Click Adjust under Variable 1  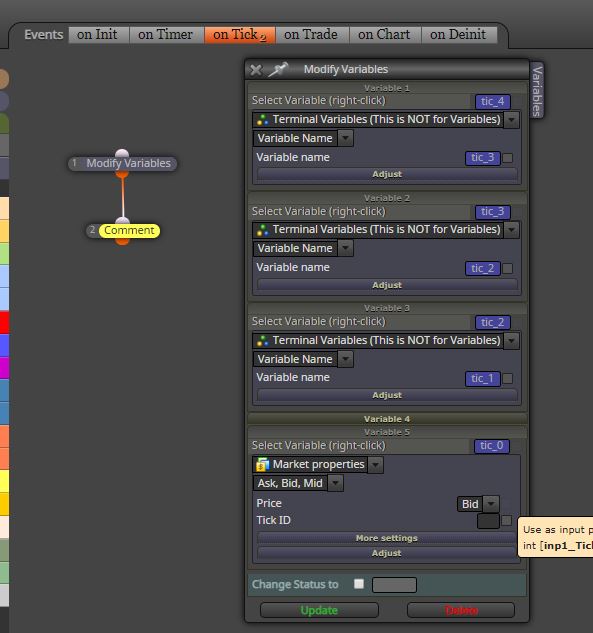point(387,174)
